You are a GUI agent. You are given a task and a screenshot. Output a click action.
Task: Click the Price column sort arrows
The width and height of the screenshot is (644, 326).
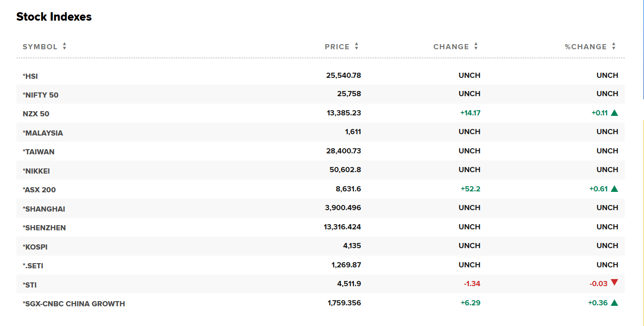click(357, 46)
